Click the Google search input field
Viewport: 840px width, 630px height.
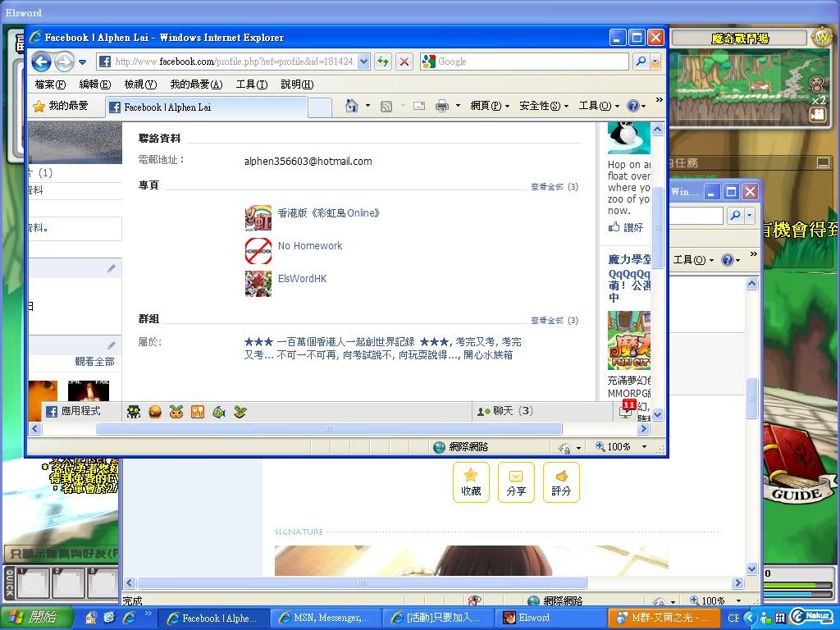coord(532,62)
